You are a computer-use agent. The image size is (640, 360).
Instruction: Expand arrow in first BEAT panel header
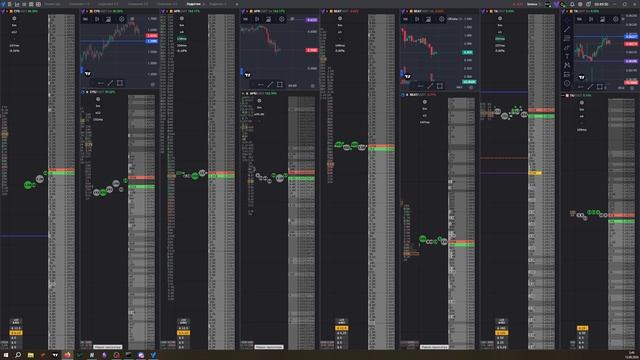pos(327,11)
